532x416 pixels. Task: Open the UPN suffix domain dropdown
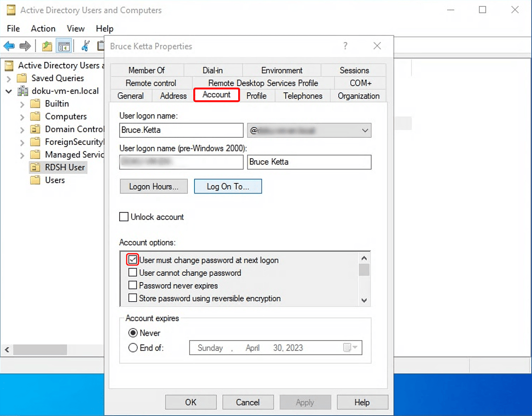pos(365,130)
